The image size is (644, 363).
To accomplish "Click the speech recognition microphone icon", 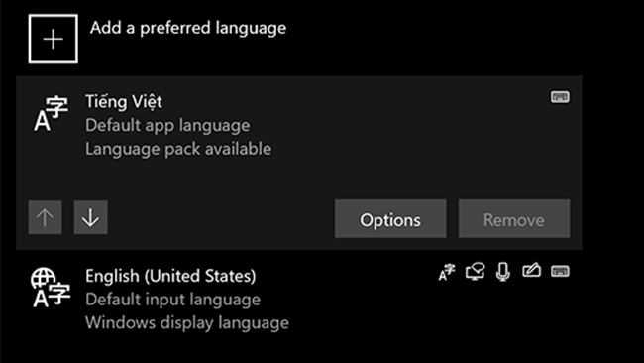I will click(x=503, y=272).
